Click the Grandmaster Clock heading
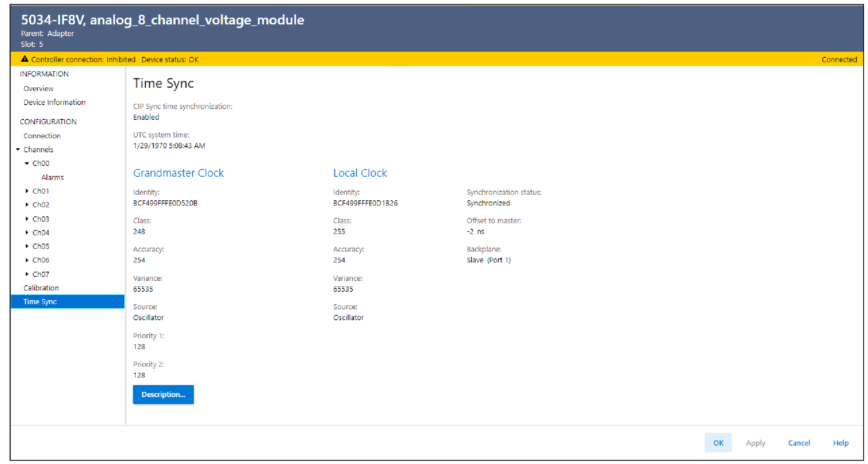The image size is (868, 464). [x=179, y=173]
